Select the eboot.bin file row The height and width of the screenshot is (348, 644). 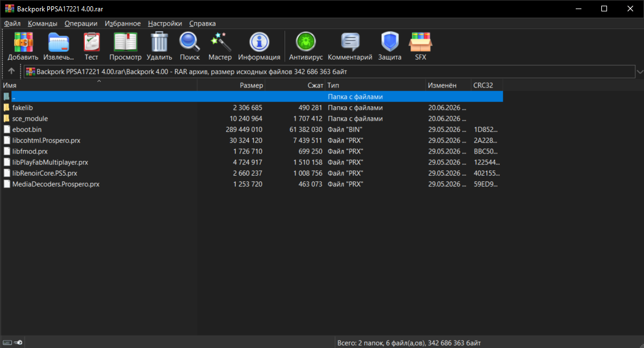[x=252, y=129]
